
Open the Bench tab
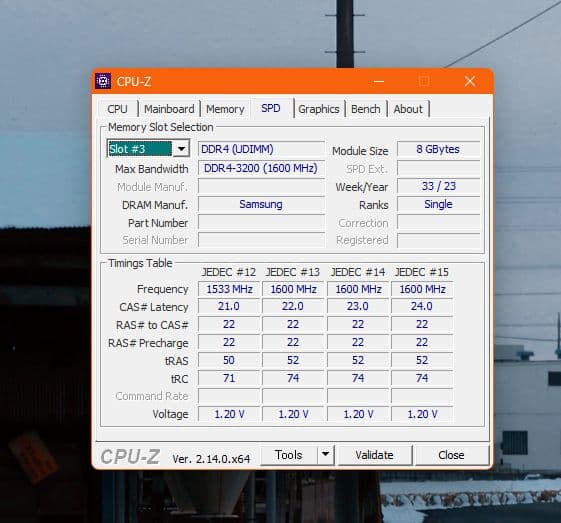click(x=366, y=109)
